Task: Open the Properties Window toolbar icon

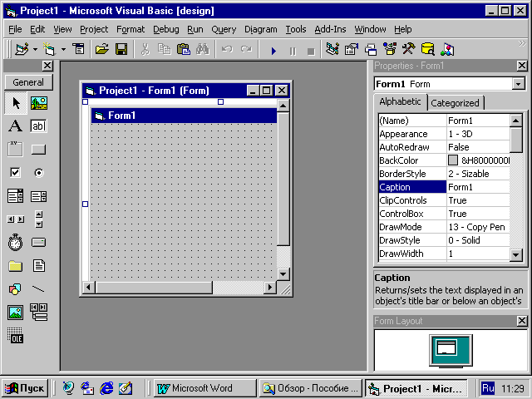Action: 351,50
